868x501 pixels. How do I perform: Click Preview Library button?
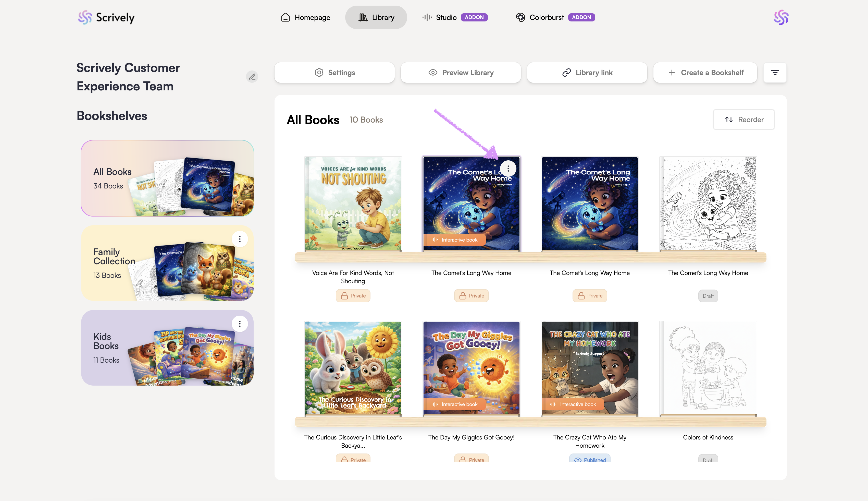pos(461,73)
